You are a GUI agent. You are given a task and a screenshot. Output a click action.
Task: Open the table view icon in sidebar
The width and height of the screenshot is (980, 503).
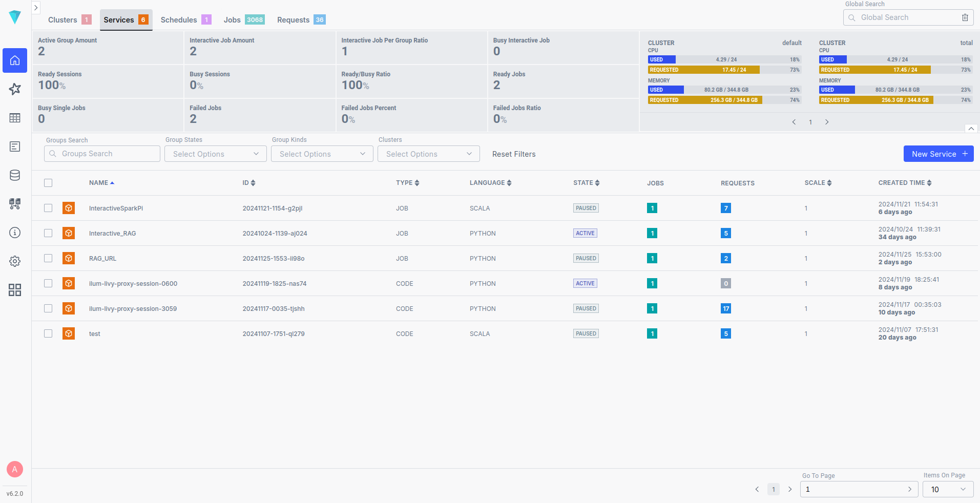click(15, 118)
